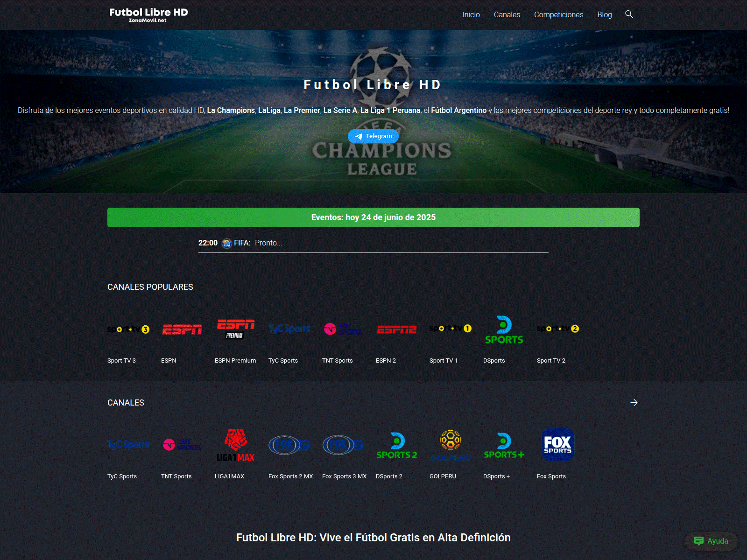747x560 pixels.
Task: Click the blue Telegram button
Action: pos(373,136)
